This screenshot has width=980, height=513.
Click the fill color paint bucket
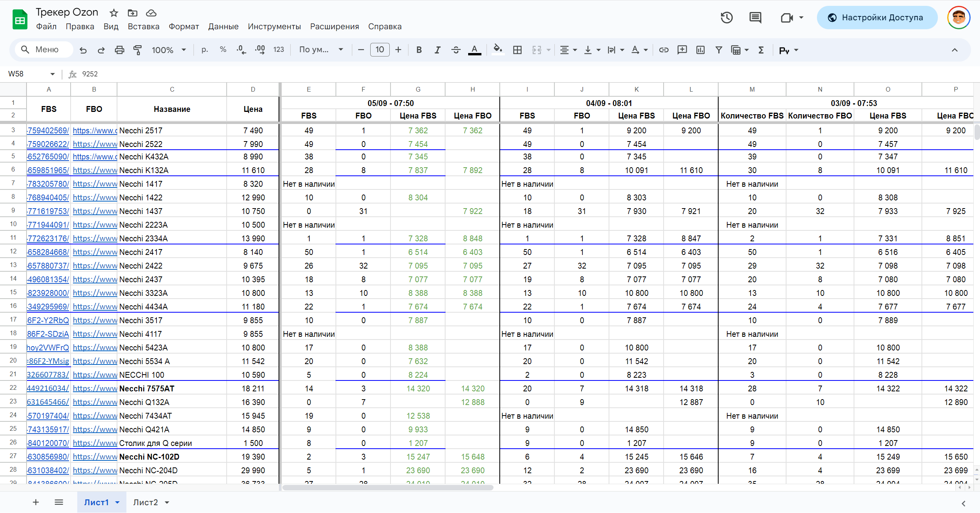click(497, 50)
